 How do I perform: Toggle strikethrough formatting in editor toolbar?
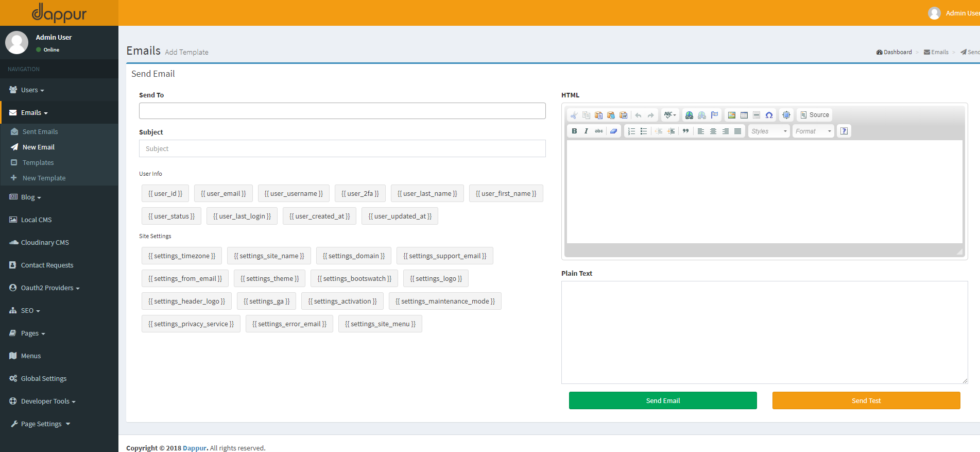tap(598, 131)
